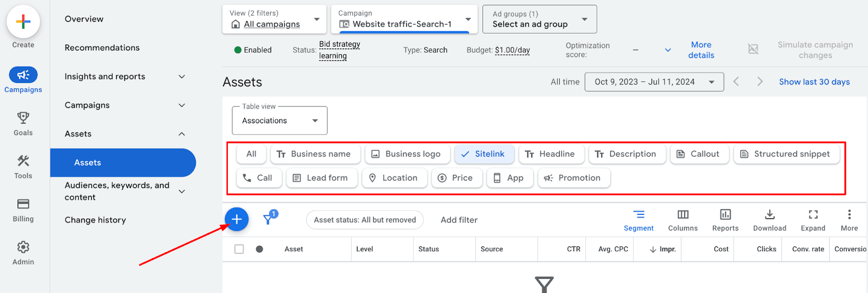Screen dimensions: 868x293
Task: Select the Structured snippet asset chip
Action: (x=787, y=154)
